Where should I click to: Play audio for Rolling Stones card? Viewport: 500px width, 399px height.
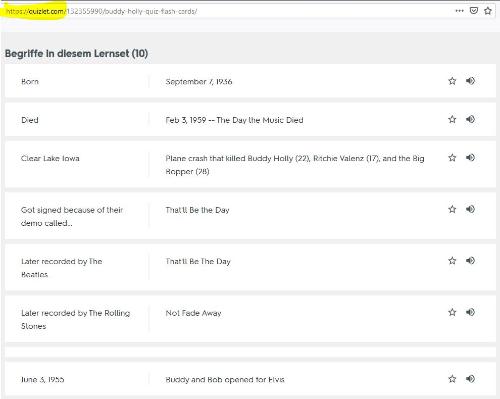point(470,312)
